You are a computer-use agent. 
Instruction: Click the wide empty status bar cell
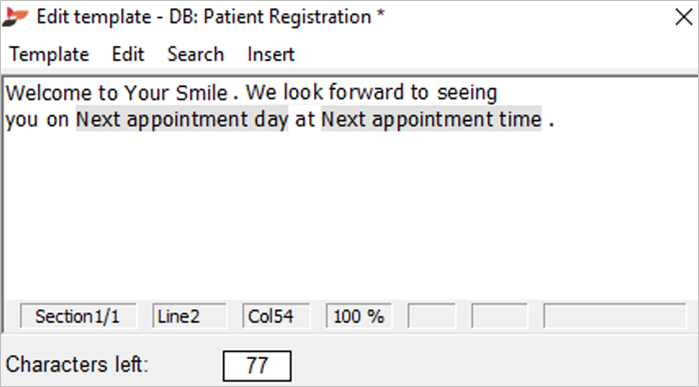[614, 316]
